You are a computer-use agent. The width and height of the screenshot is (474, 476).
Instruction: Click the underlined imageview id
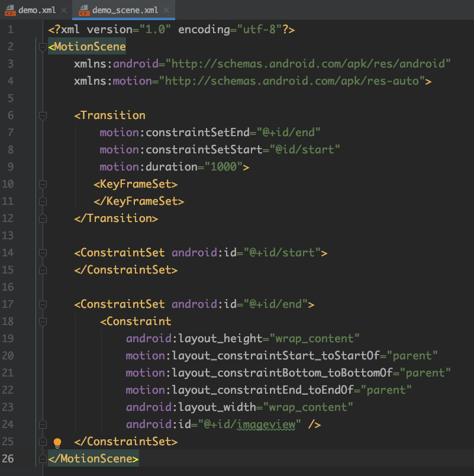tap(266, 424)
